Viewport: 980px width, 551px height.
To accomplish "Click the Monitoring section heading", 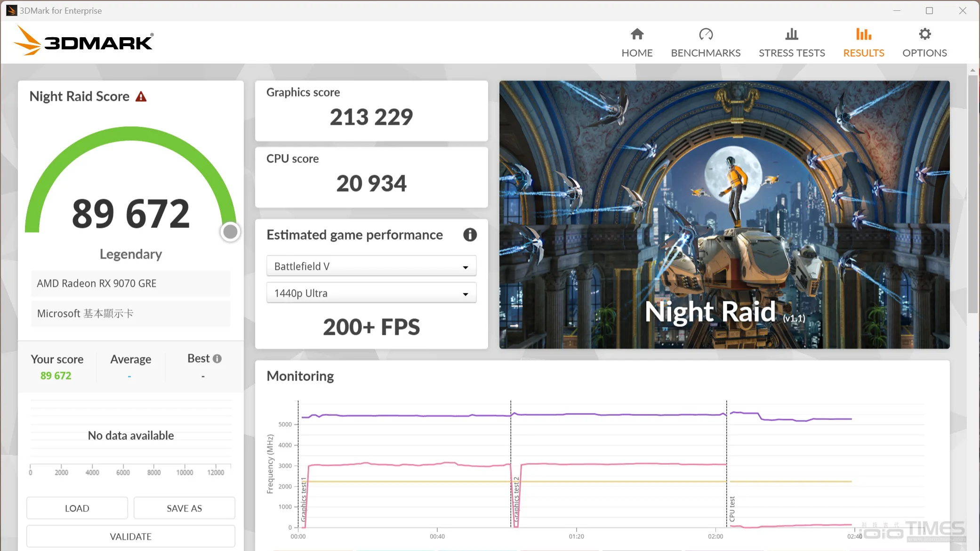I will click(x=300, y=376).
